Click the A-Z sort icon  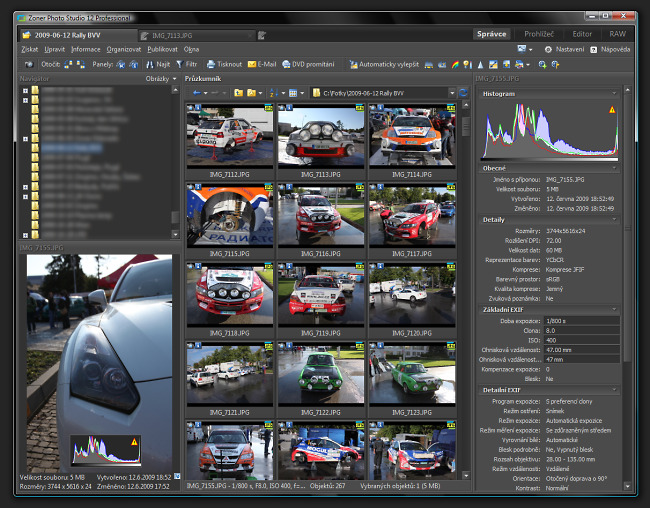274,93
